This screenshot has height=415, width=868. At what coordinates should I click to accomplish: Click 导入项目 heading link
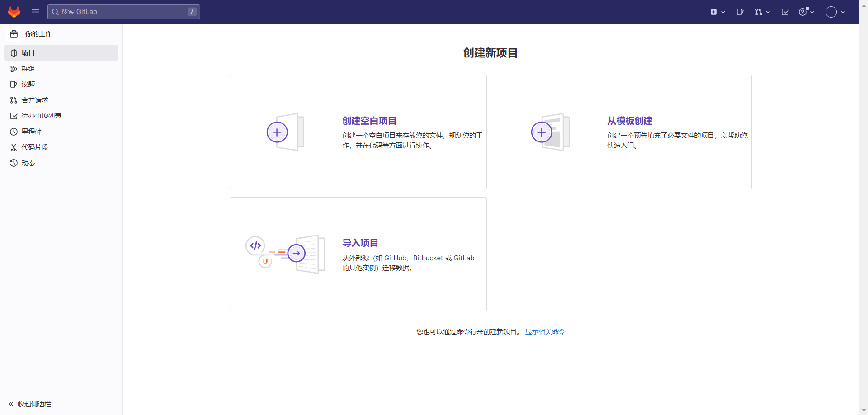click(360, 243)
